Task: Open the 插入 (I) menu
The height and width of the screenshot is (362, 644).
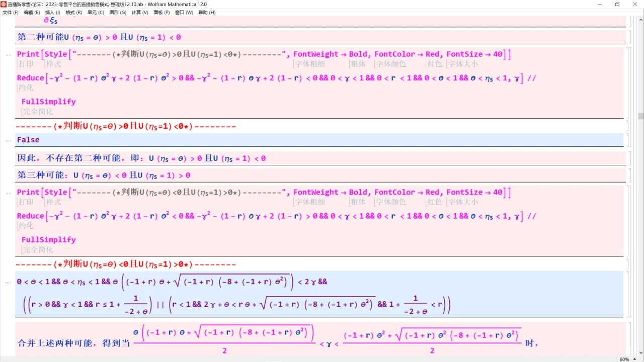Action: click(x=52, y=13)
